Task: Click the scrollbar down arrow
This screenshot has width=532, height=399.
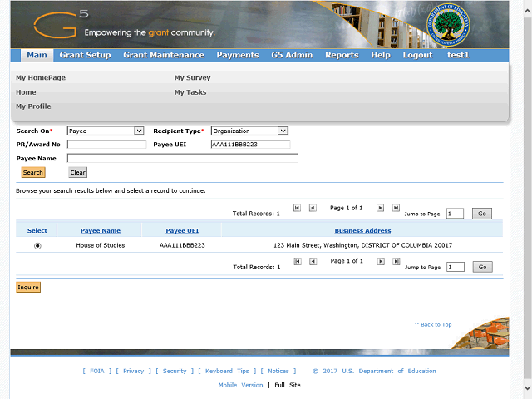Action: click(x=527, y=387)
